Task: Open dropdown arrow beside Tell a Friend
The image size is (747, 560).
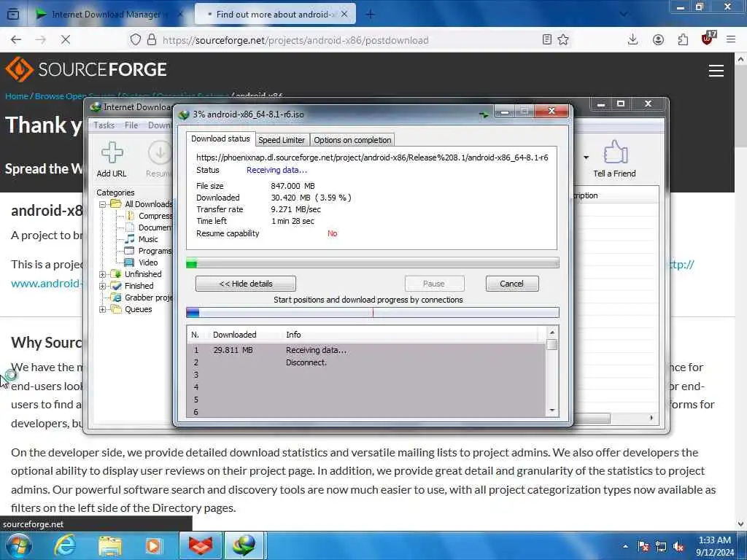Action: [x=586, y=157]
